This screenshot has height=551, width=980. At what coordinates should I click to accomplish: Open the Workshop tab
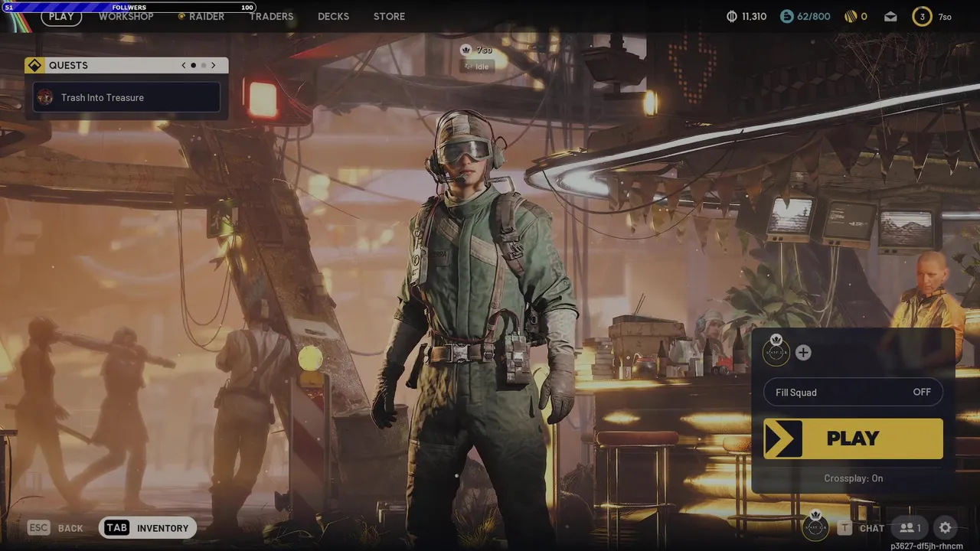tap(126, 16)
